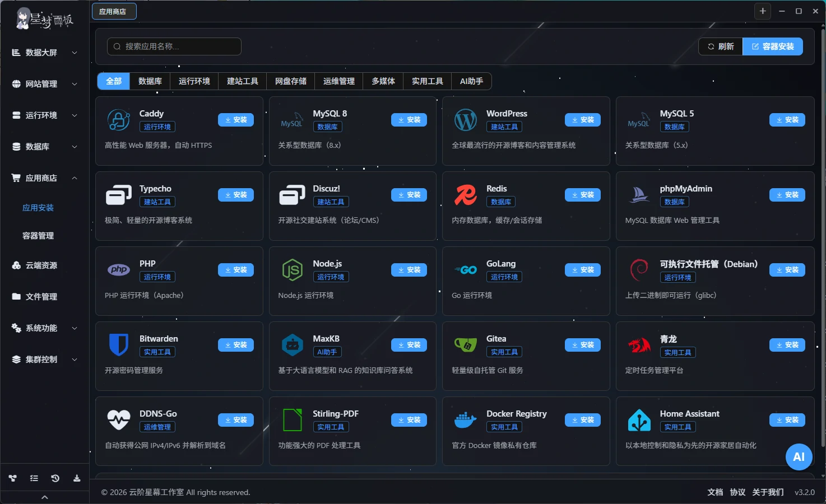Screen dimensions: 826x504
Task: Click the 容器安装 button
Action: tap(773, 46)
